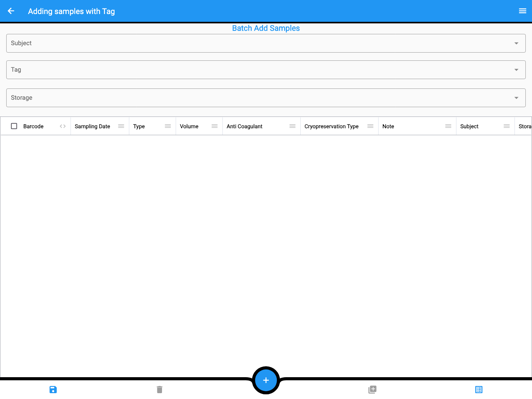Sort by Cryopreservation Type column header
532x399 pixels.
click(x=331, y=126)
